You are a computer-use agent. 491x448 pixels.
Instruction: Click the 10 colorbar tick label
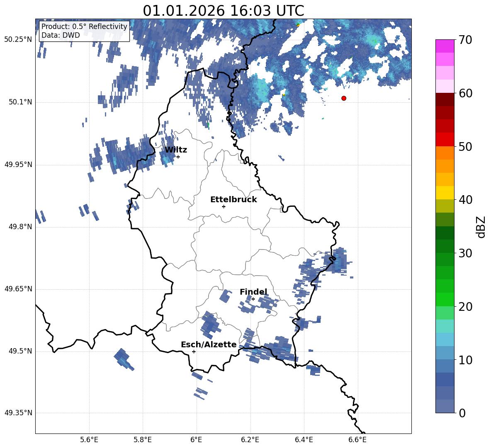(465, 360)
